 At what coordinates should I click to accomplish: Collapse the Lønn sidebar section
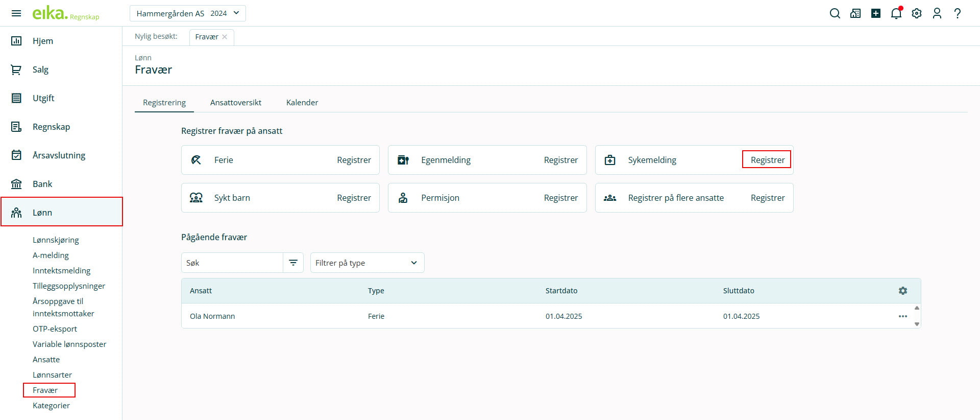click(x=61, y=212)
